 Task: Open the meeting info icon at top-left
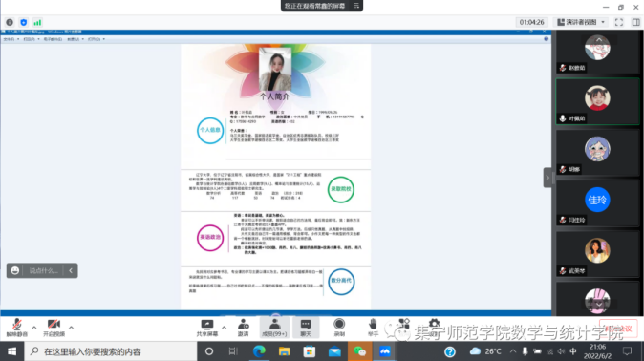pyautogui.click(x=10, y=22)
